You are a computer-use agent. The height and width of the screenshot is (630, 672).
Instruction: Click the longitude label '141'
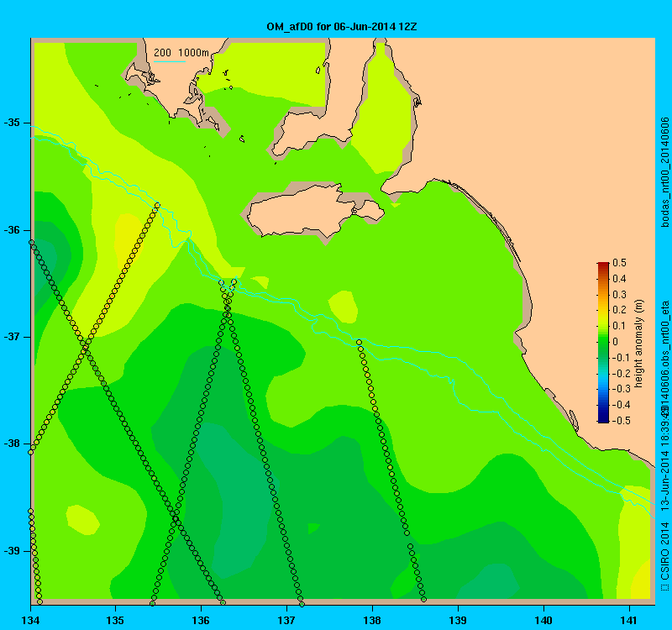629,621
